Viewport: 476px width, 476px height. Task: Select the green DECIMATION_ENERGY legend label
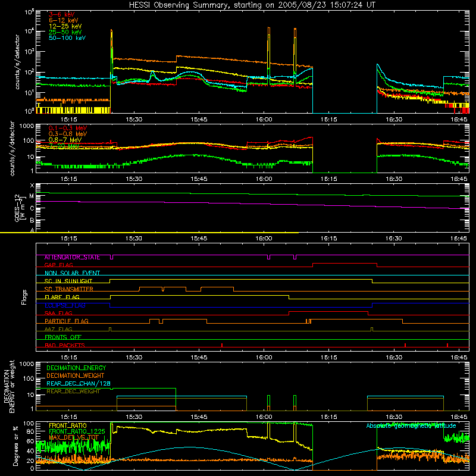click(x=76, y=368)
